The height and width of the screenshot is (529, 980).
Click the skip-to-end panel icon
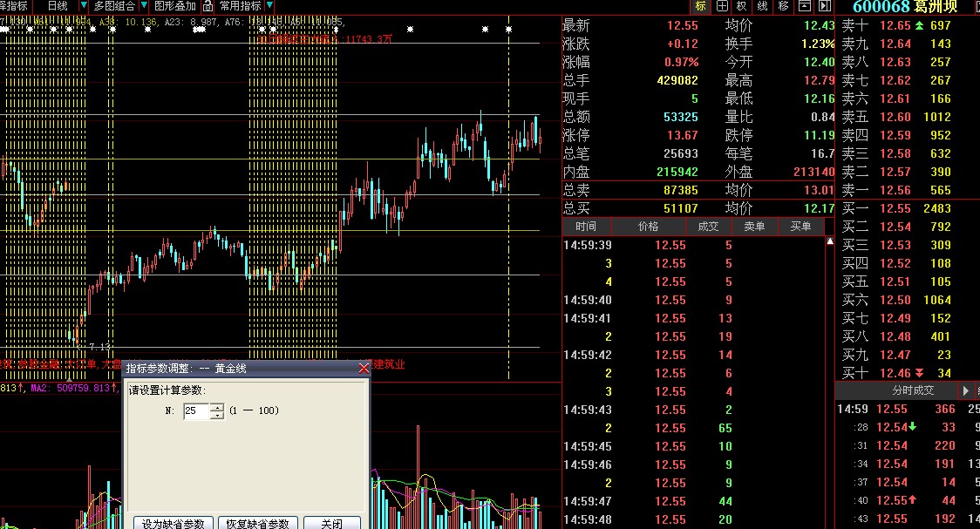point(825,6)
